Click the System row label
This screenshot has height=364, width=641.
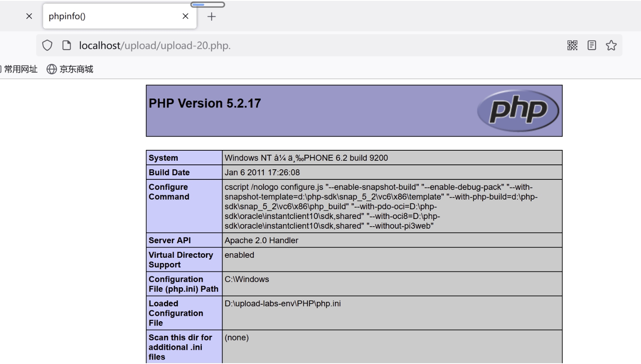(163, 158)
